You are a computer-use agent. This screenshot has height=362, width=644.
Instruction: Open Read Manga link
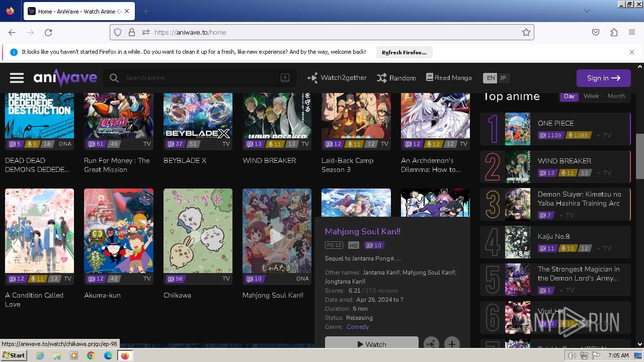tap(449, 77)
